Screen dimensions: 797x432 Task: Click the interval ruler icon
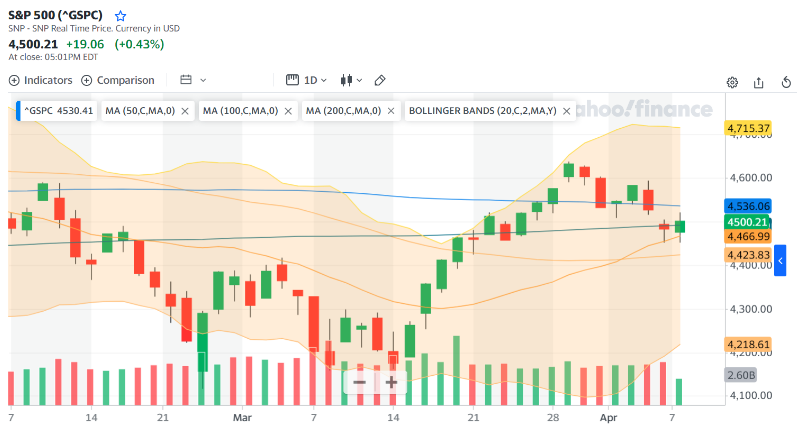tap(292, 80)
